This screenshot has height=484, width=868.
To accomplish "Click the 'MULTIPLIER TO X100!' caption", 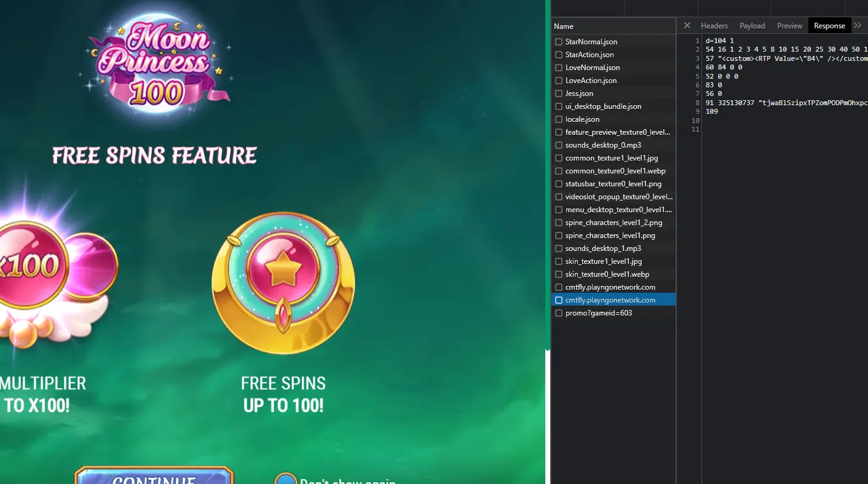I will [x=42, y=394].
